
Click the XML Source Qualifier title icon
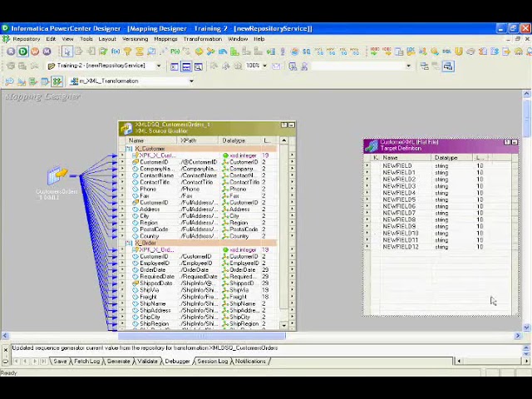(x=126, y=128)
